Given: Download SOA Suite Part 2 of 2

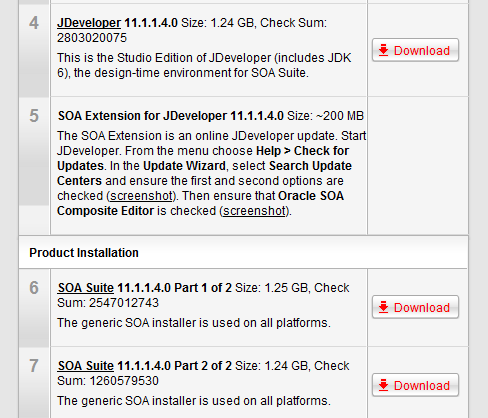Looking at the screenshot, I should coord(415,385).
